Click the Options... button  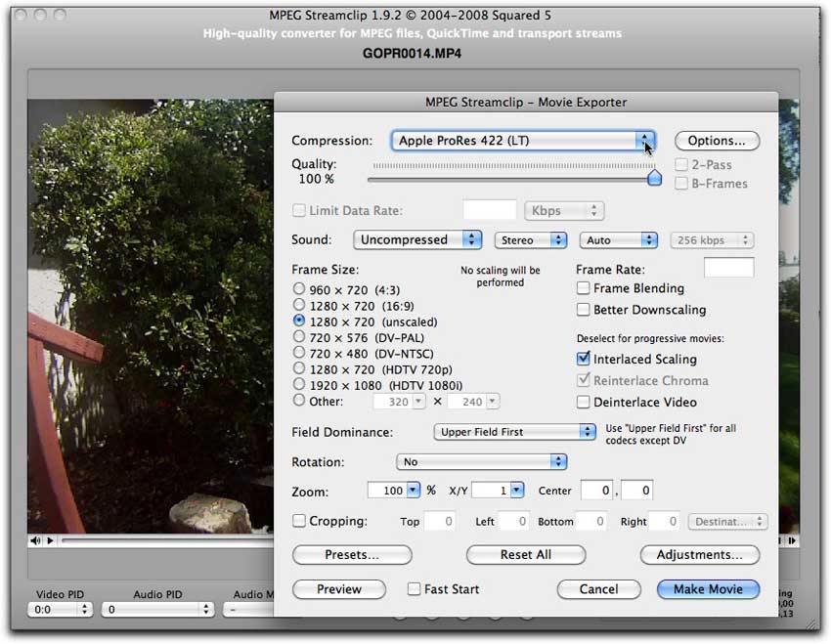pos(717,141)
